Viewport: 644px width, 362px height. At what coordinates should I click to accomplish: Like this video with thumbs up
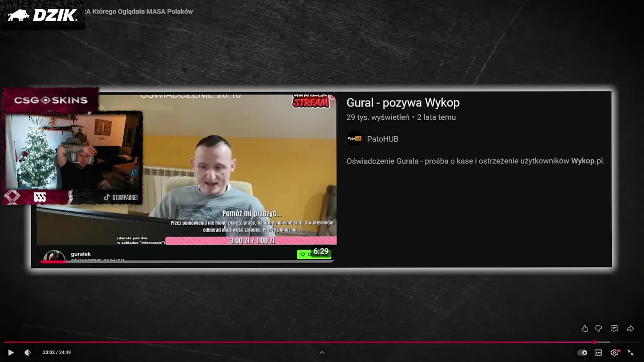click(585, 328)
